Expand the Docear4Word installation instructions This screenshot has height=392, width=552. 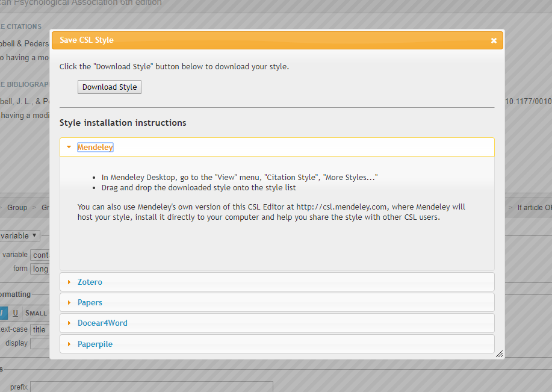click(x=277, y=323)
